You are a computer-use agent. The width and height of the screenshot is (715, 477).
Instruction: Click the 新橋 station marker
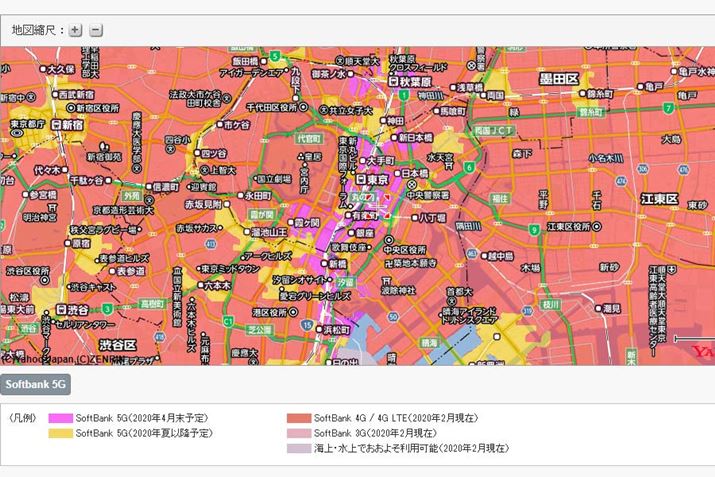(x=324, y=264)
